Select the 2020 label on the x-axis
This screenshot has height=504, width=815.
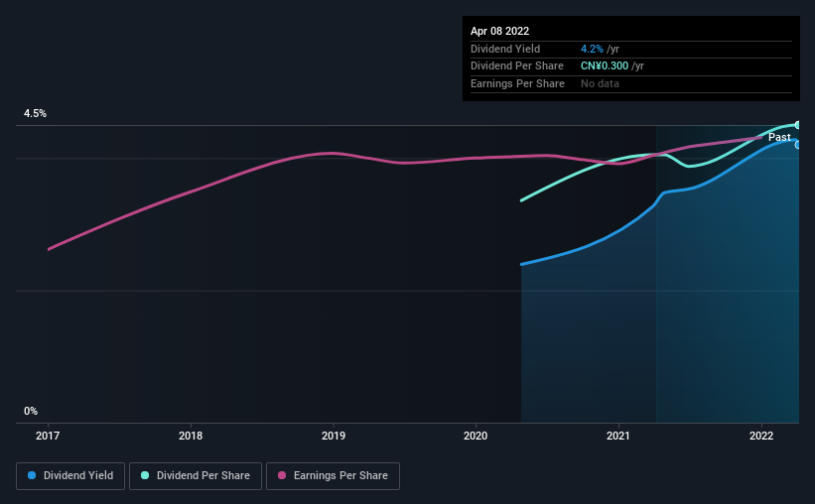476,436
